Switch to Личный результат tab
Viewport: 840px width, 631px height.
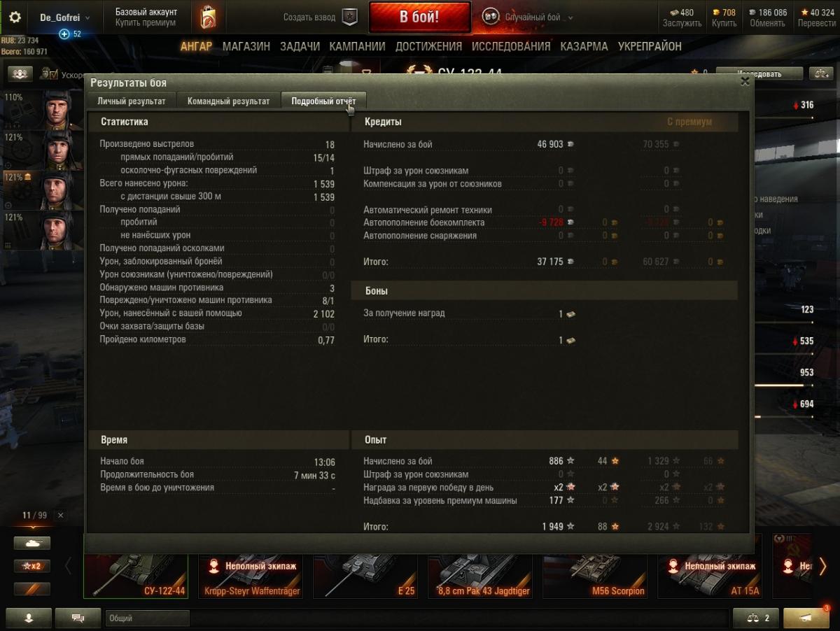pyautogui.click(x=132, y=101)
